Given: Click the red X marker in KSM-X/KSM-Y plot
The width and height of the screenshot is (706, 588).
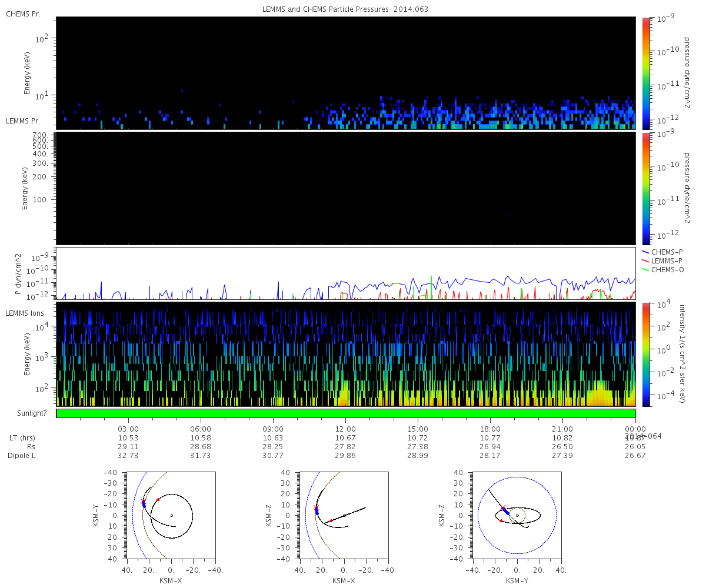Looking at the screenshot, I should [143, 501].
